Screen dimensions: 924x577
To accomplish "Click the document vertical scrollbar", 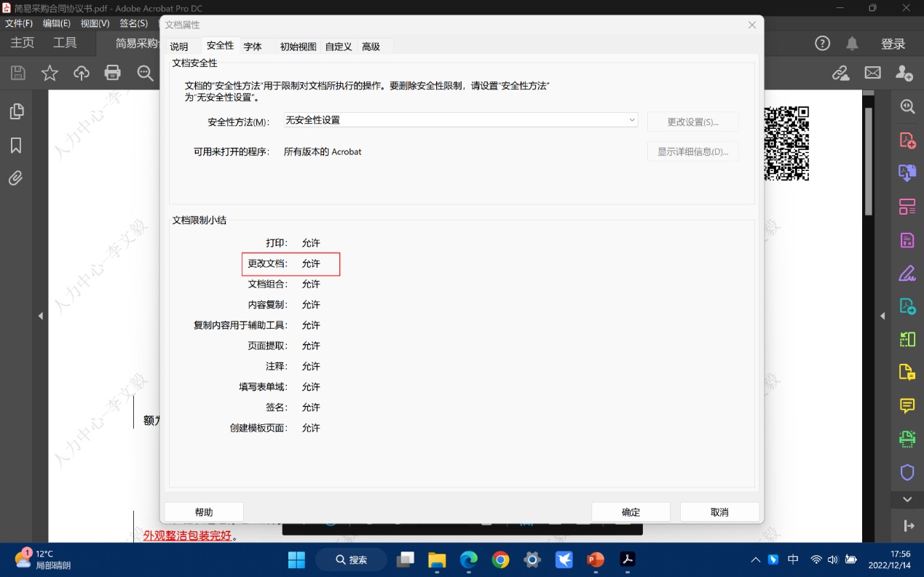I will [868, 160].
